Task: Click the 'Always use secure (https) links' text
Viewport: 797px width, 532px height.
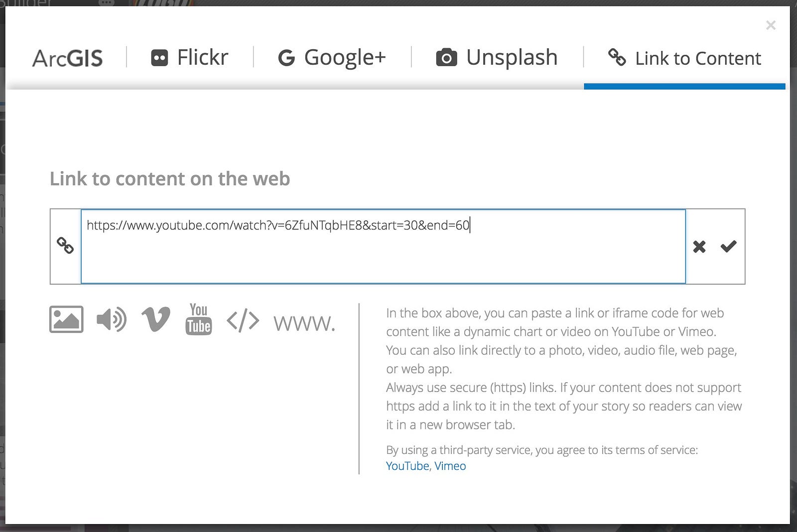Action: [471, 387]
